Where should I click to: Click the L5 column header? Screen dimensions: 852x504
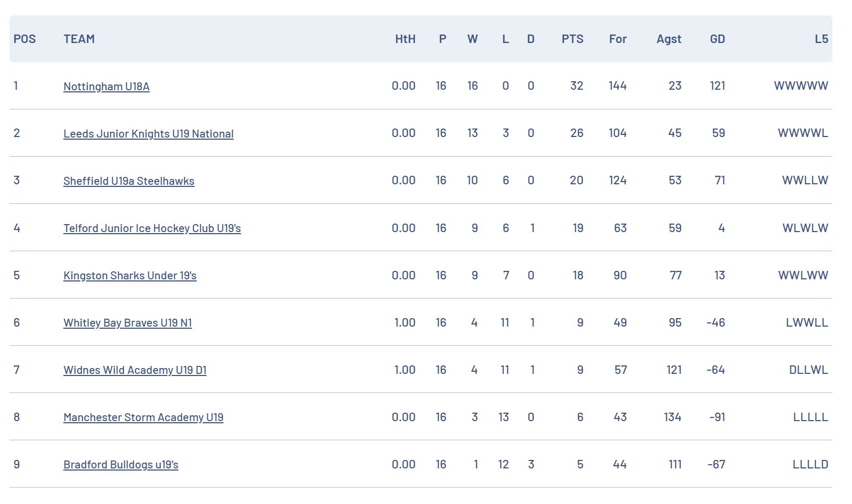(821, 39)
